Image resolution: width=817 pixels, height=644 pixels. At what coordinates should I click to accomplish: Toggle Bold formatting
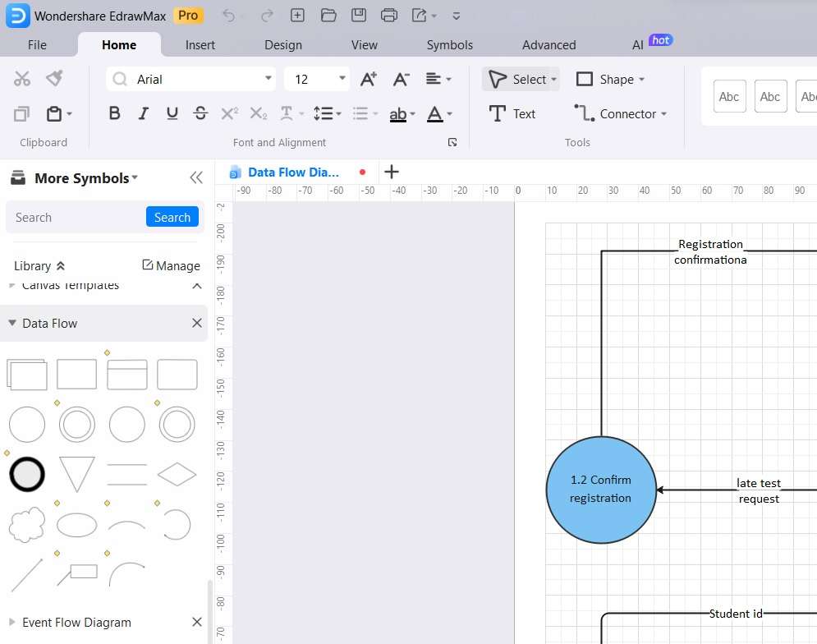tap(115, 113)
